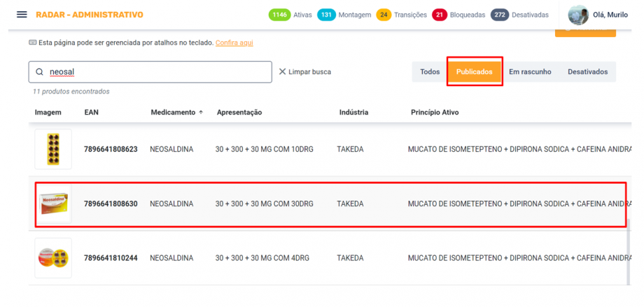
Task: Show the Desativados tab
Action: tap(587, 72)
